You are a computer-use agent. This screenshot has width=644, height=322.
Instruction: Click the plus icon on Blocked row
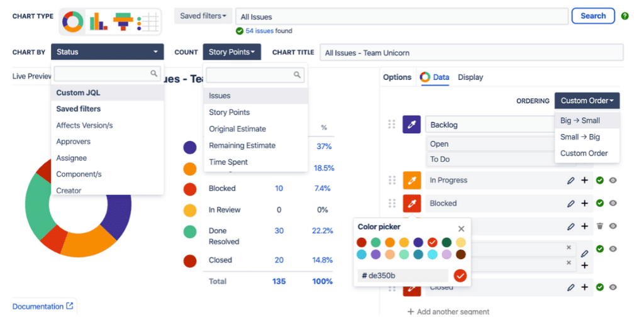click(x=584, y=203)
